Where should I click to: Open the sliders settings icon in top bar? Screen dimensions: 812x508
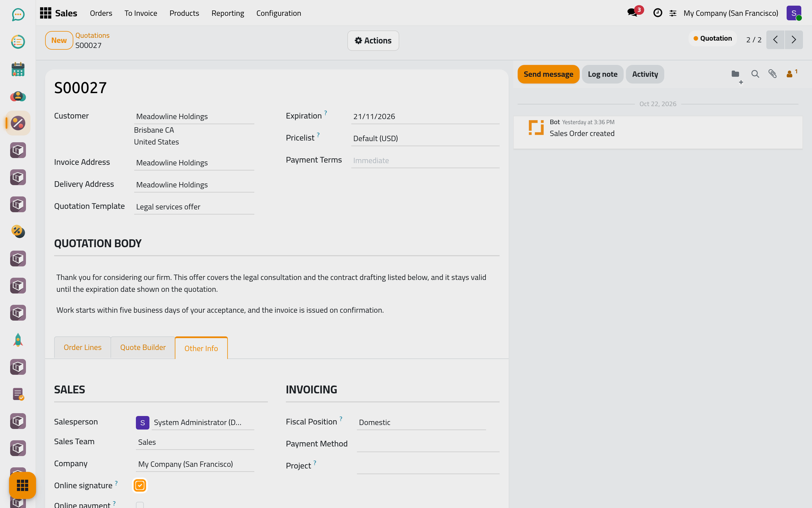click(x=673, y=14)
